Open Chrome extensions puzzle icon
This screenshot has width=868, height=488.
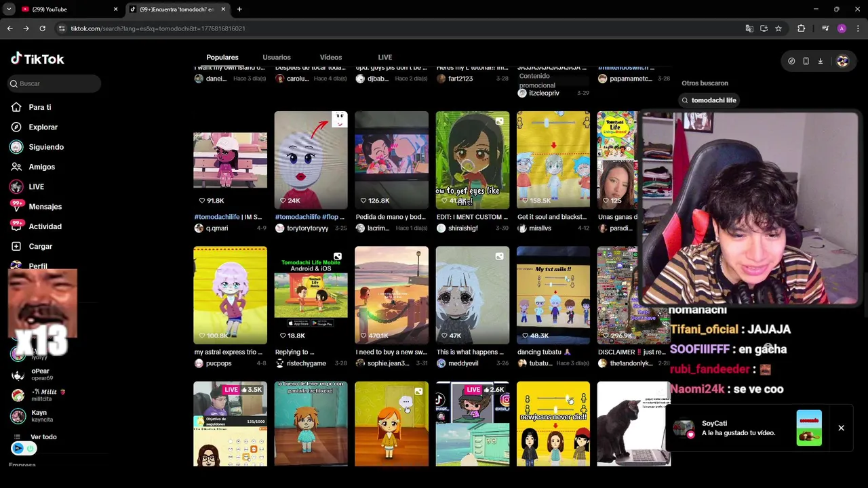point(801,28)
